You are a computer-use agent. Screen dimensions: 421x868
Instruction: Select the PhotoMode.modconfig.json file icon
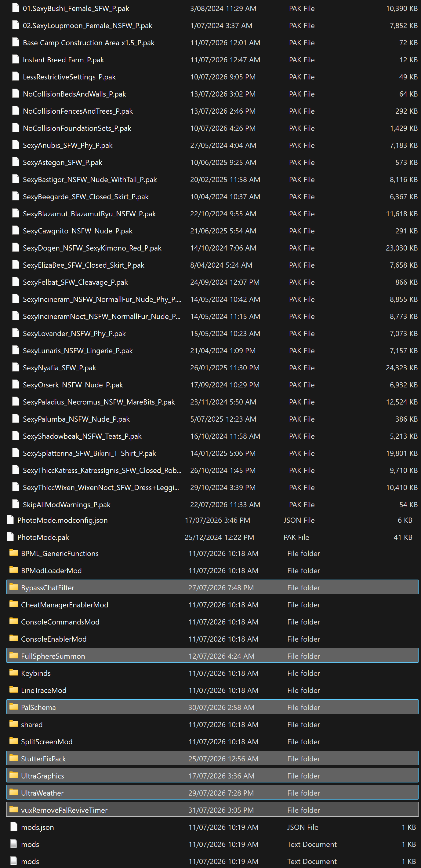coord(10,520)
